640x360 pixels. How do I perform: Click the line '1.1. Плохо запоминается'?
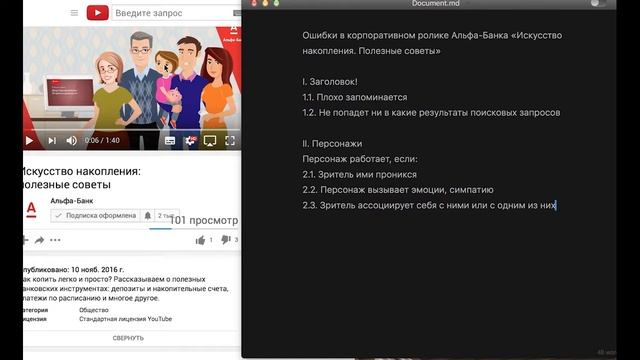[x=355, y=97]
